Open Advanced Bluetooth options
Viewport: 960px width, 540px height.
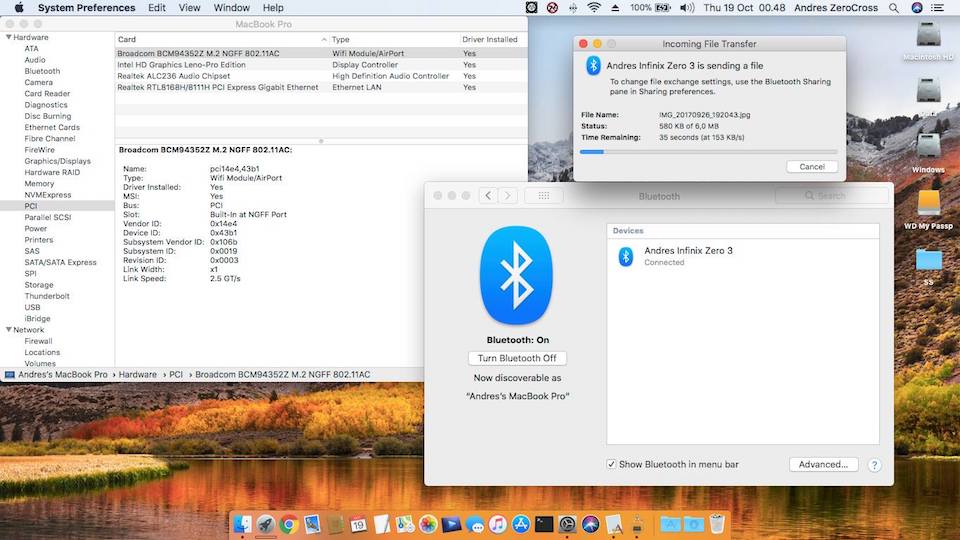tap(823, 464)
